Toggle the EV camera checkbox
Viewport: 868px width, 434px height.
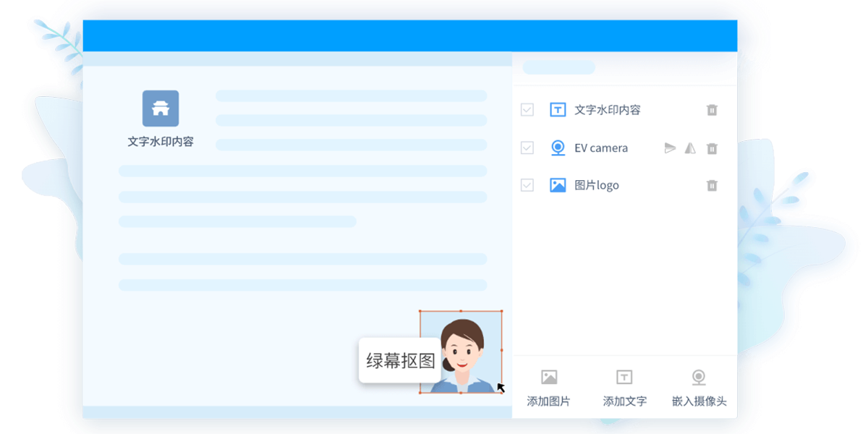pyautogui.click(x=527, y=148)
